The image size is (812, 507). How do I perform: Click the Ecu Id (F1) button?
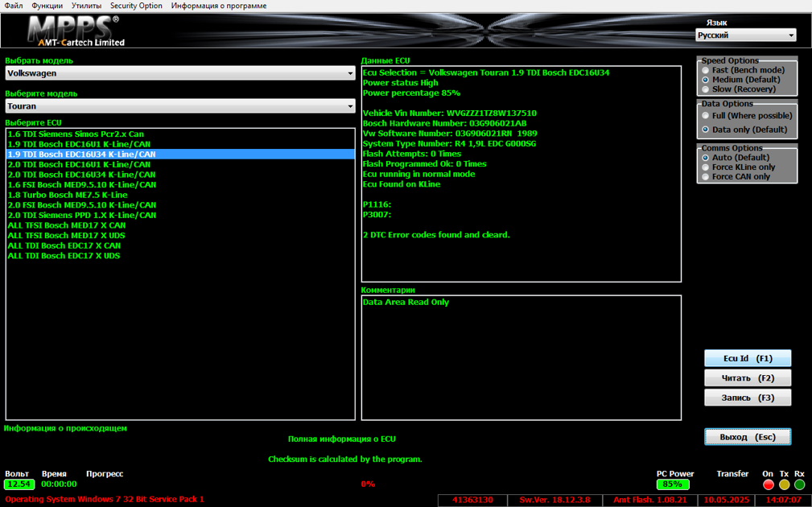748,358
